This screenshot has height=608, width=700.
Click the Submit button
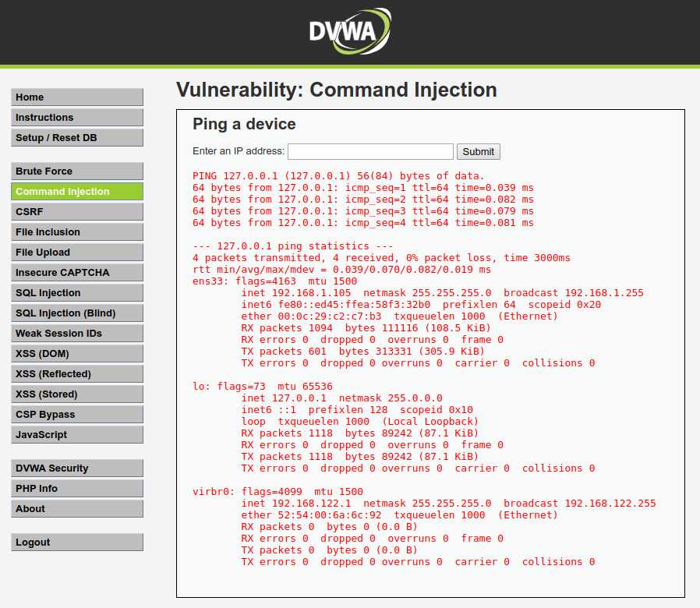pos(478,151)
